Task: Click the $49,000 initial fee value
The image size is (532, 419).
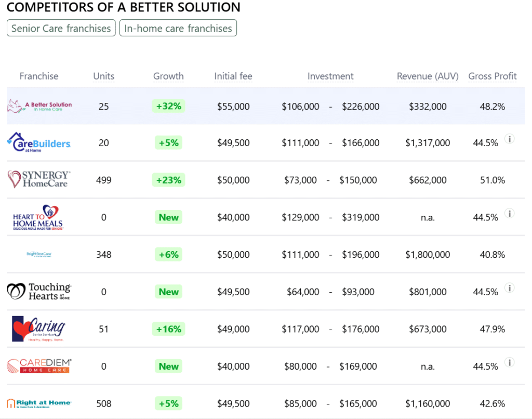Action: pyautogui.click(x=233, y=329)
